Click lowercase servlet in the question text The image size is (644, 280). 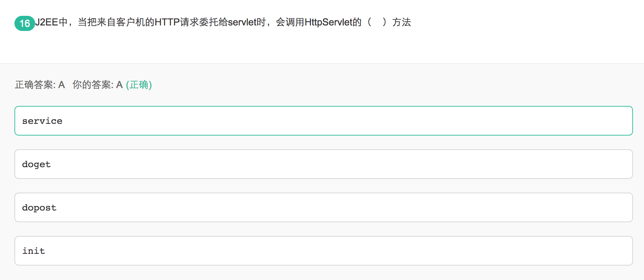tap(242, 22)
